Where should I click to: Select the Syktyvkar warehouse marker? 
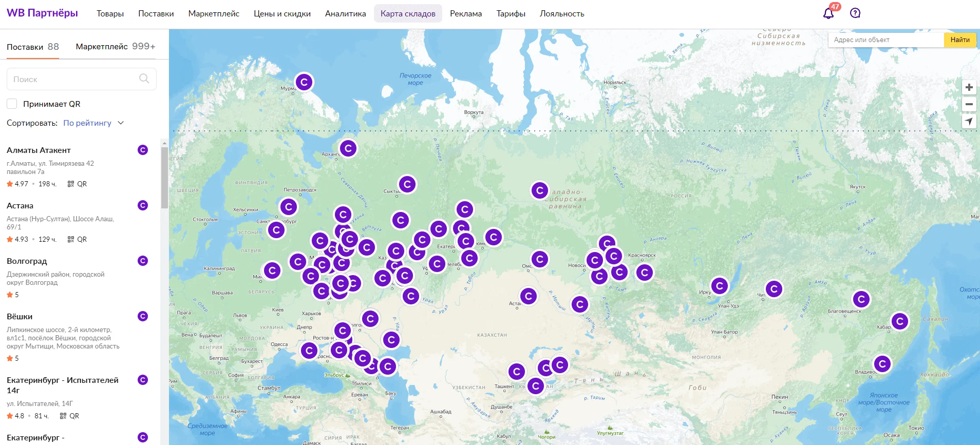click(x=407, y=184)
